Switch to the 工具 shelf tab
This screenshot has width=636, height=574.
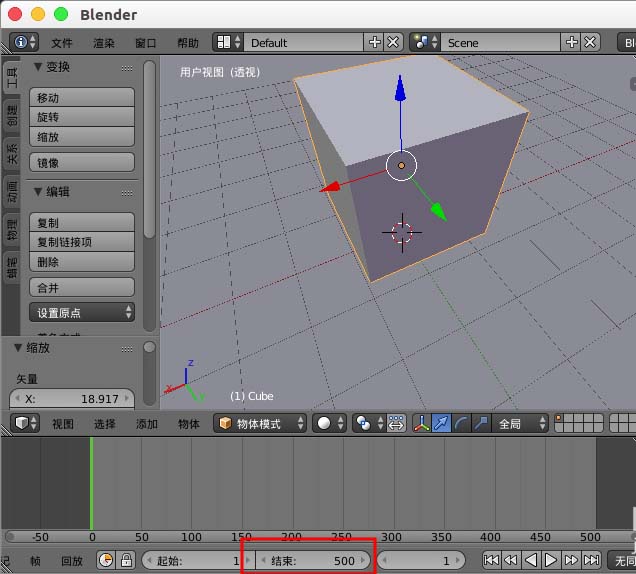pyautogui.click(x=11, y=77)
